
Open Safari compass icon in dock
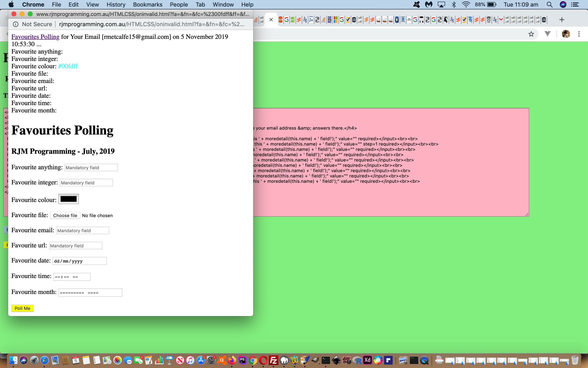point(45,360)
